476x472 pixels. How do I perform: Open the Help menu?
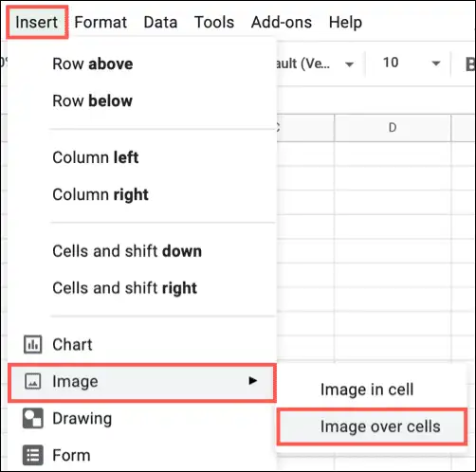click(345, 22)
